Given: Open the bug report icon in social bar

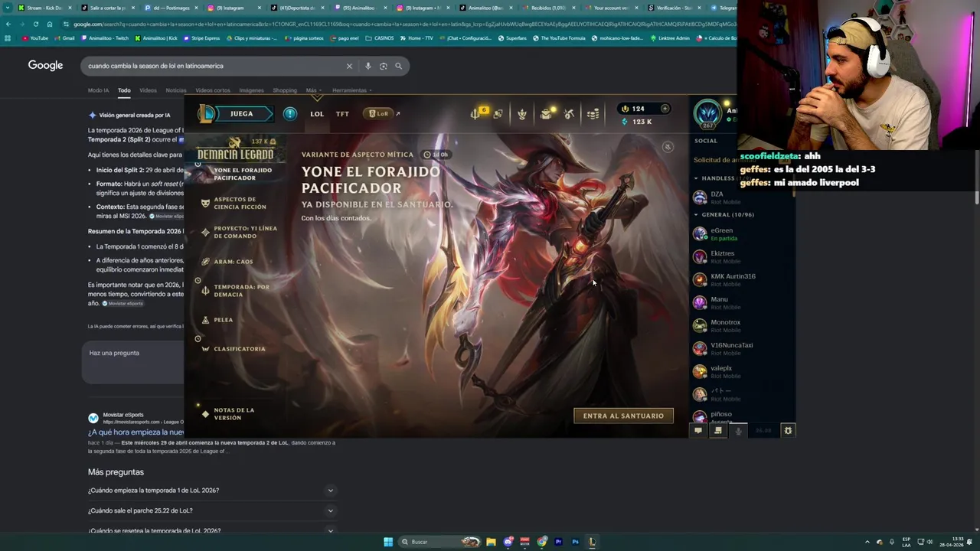Looking at the screenshot, I should 788,431.
